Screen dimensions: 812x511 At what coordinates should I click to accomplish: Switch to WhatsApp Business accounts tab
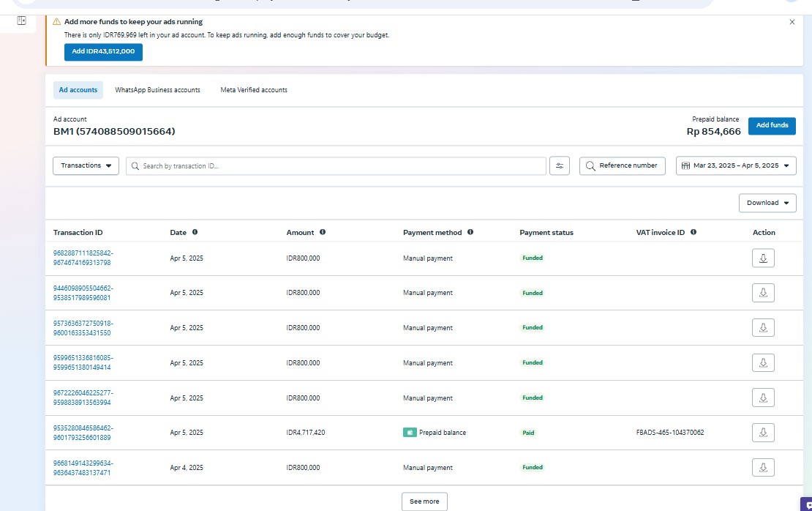pyautogui.click(x=157, y=90)
